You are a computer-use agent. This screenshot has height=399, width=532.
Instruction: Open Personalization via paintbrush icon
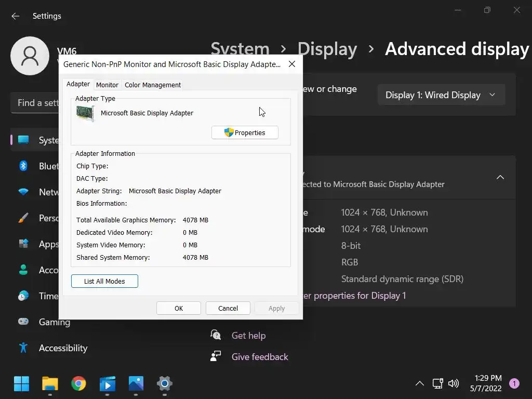pos(23,218)
